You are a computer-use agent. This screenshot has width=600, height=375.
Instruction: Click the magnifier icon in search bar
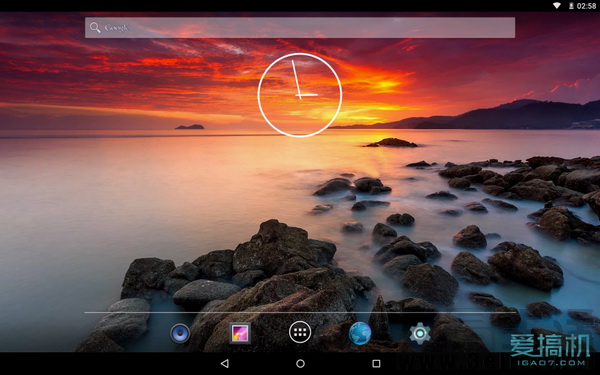(x=95, y=28)
